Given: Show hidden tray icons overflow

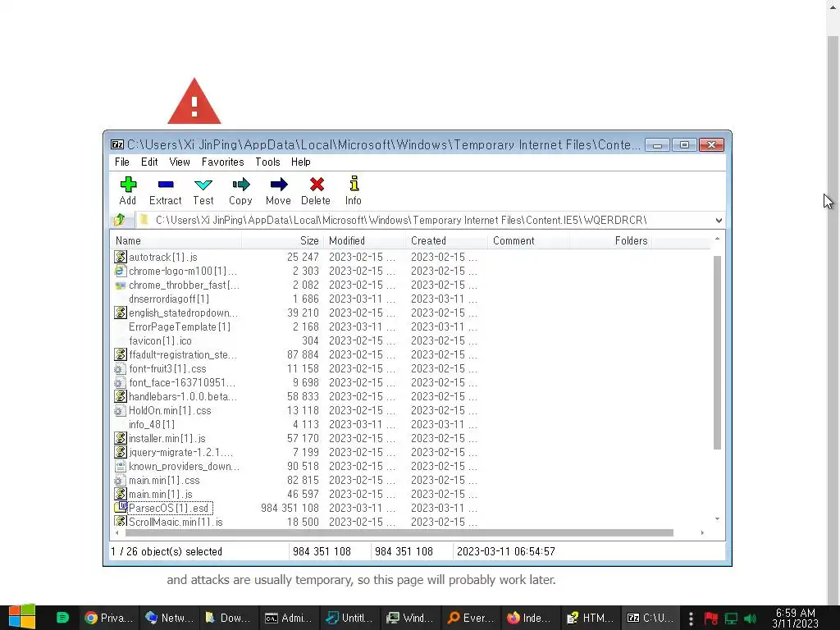Looking at the screenshot, I should tap(691, 619).
